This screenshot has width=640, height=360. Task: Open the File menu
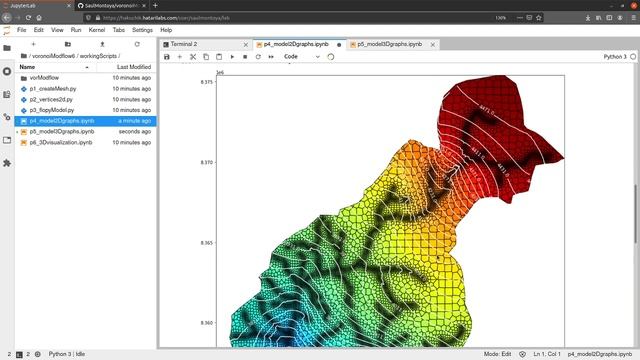22,30
